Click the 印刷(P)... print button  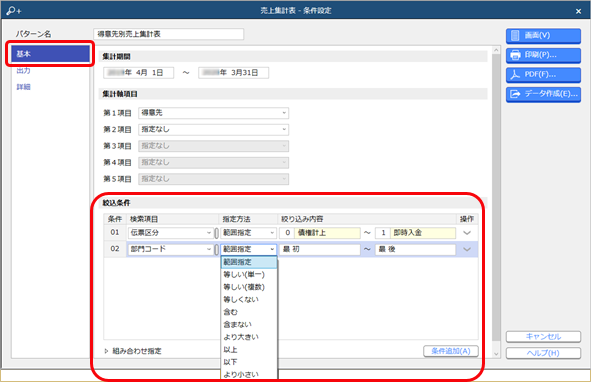(x=543, y=55)
